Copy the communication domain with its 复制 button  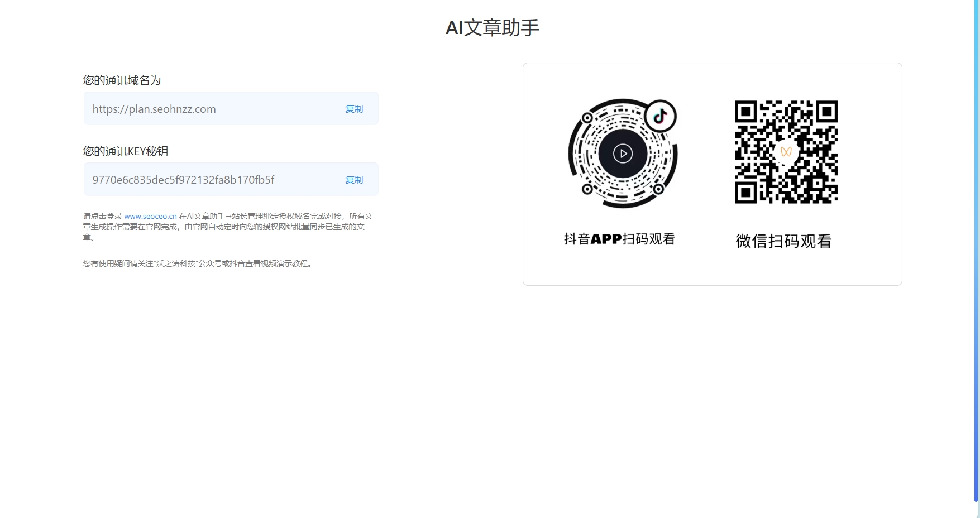[354, 109]
